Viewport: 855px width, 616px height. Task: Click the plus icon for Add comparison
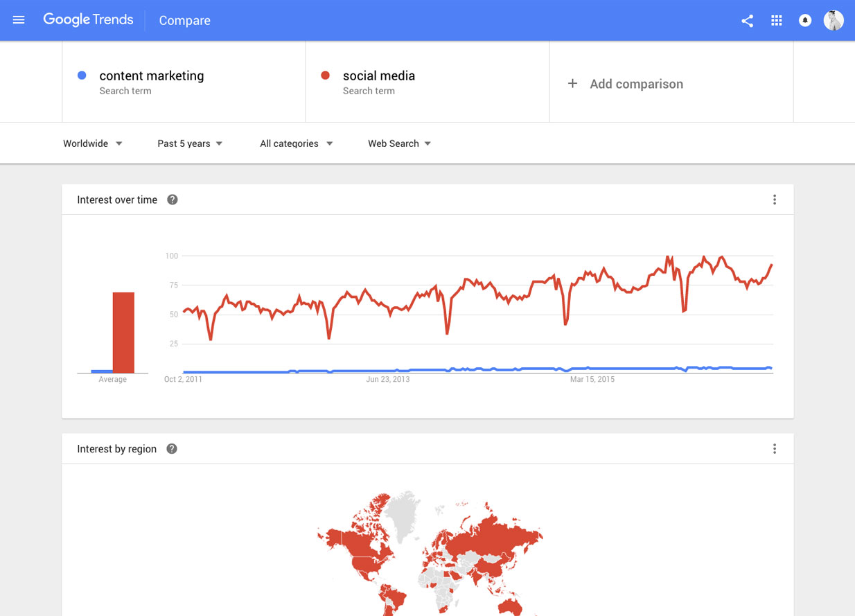572,84
